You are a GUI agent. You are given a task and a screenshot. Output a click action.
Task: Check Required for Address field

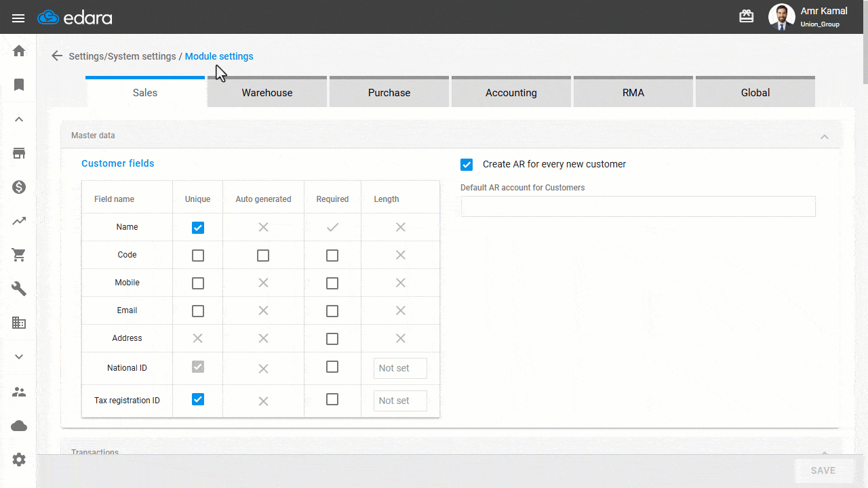tap(332, 339)
